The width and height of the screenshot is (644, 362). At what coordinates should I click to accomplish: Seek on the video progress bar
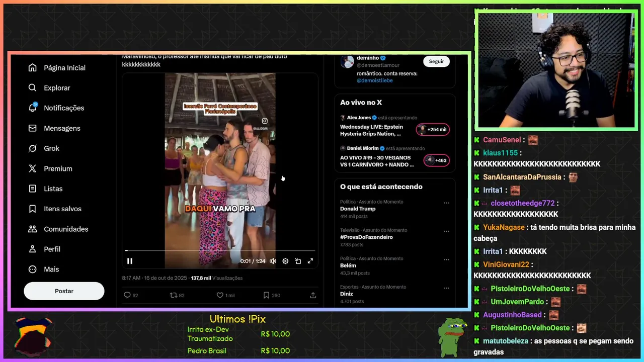pyautogui.click(x=220, y=250)
